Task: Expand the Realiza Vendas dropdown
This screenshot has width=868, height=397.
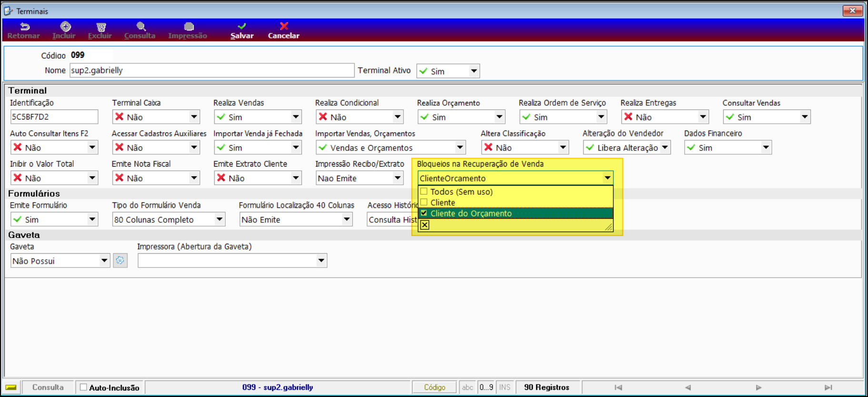Action: [x=296, y=117]
